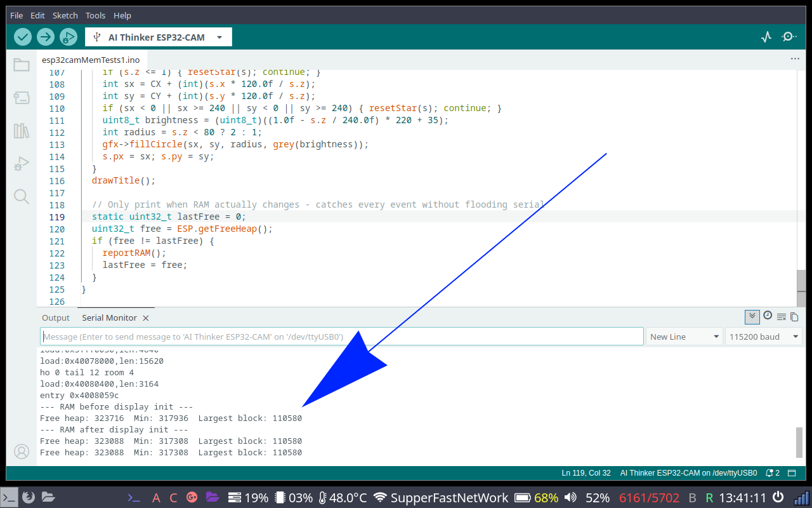The height and width of the screenshot is (508, 812).
Task: Open the Library Manager books icon
Action: 22,131
